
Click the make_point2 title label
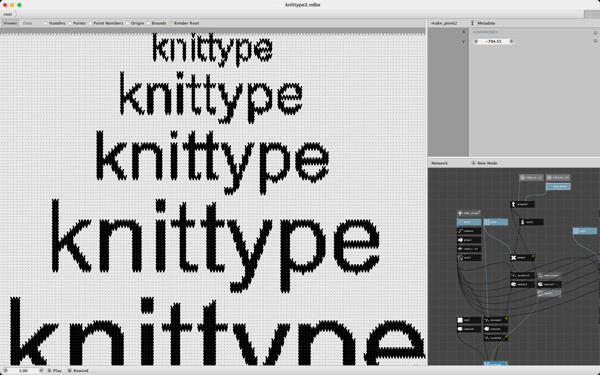[x=444, y=23]
